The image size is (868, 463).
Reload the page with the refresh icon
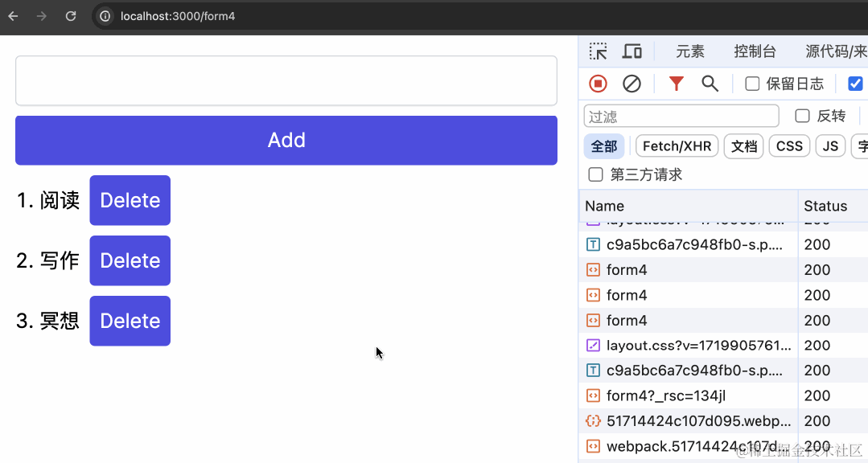coord(71,16)
